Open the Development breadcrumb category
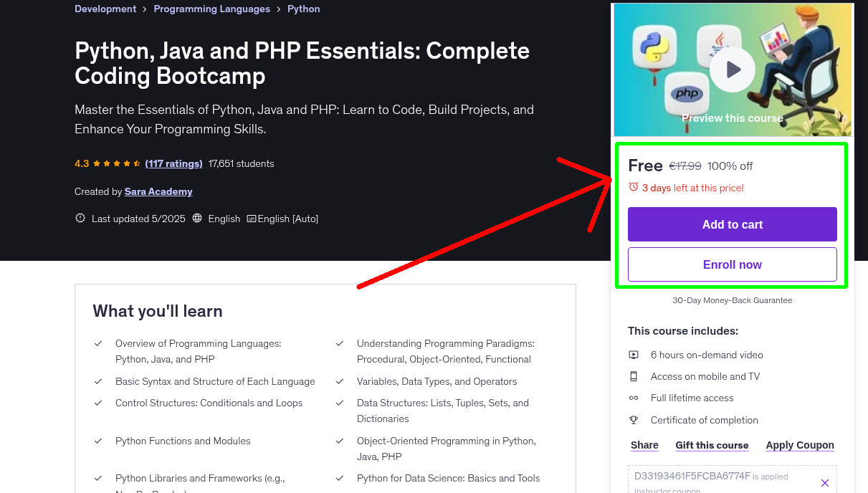Screen dimensions: 868x493 coord(105,9)
